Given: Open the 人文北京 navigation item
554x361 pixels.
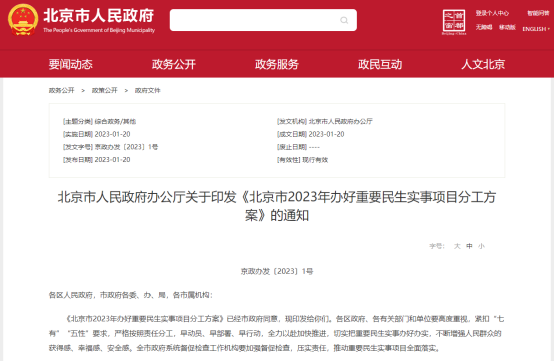Looking at the screenshot, I should [483, 64].
